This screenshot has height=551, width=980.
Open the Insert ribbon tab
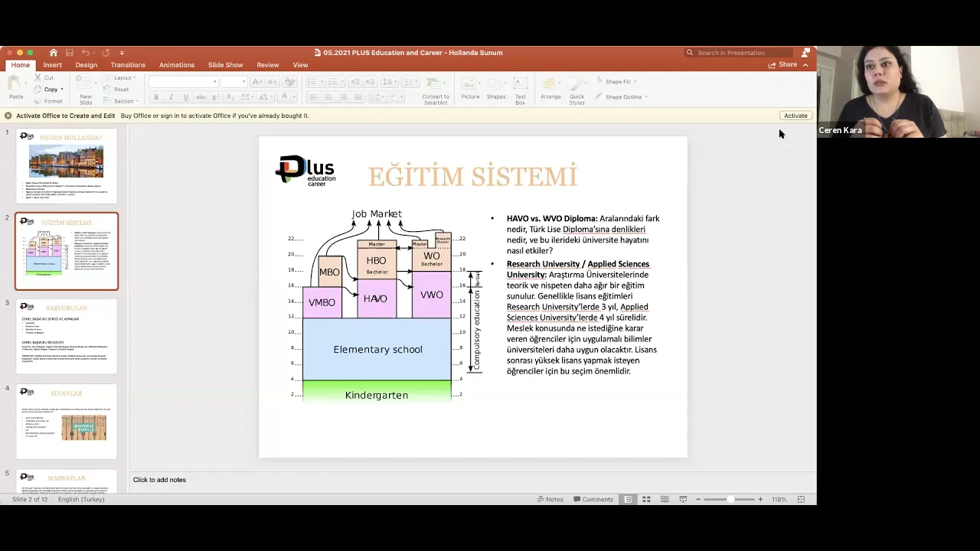tap(53, 65)
